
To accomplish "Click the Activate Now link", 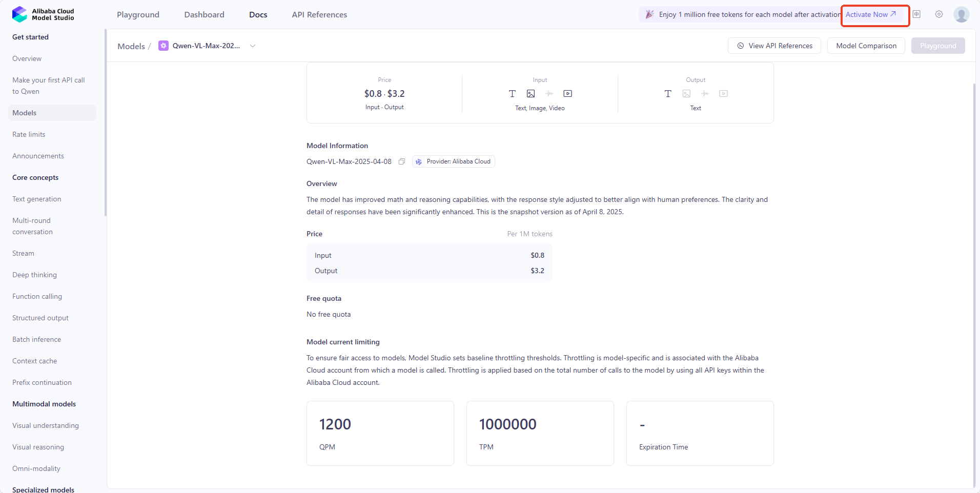I will click(871, 14).
